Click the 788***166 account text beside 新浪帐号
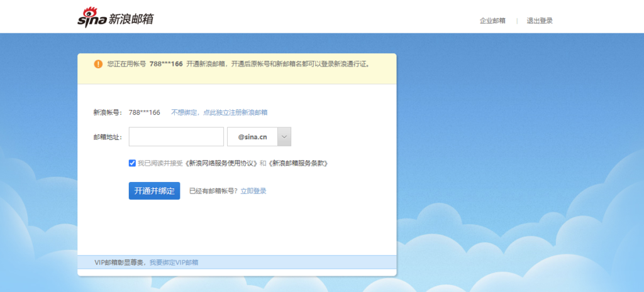644x292 pixels. coord(145,112)
